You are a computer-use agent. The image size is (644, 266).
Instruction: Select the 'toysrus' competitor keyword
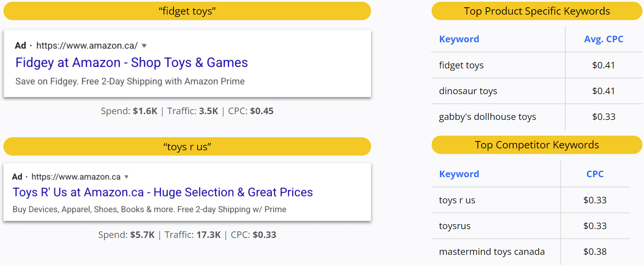[x=455, y=226]
